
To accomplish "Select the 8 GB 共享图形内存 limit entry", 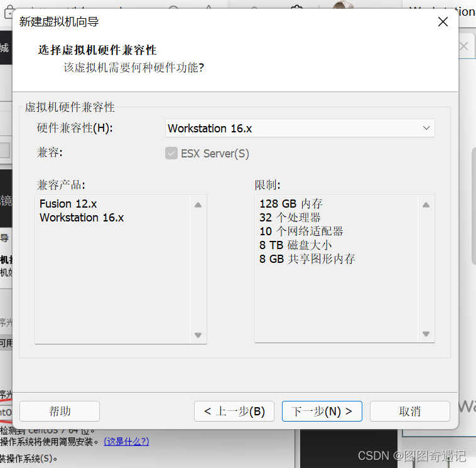I will pos(307,259).
